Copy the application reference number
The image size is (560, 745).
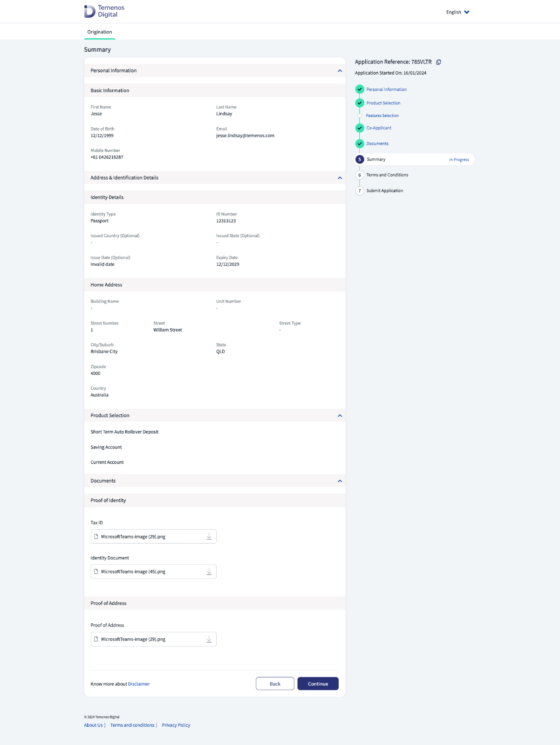(438, 62)
